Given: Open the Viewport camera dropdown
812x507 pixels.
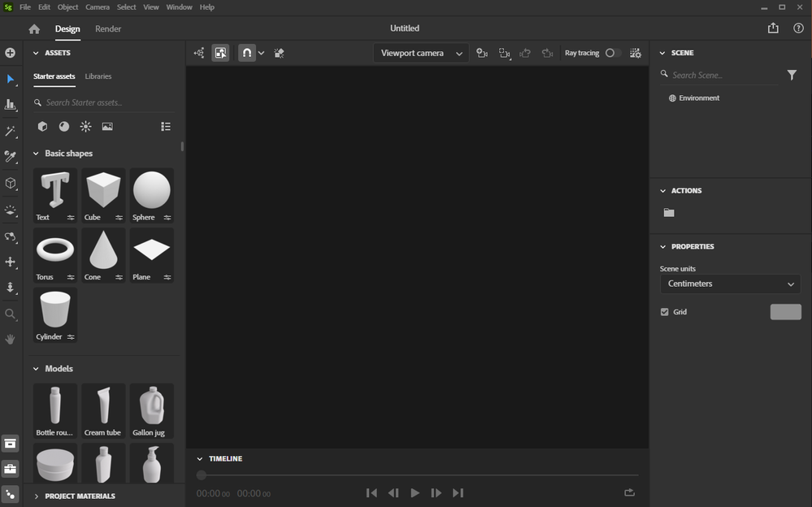Looking at the screenshot, I should pyautogui.click(x=420, y=53).
